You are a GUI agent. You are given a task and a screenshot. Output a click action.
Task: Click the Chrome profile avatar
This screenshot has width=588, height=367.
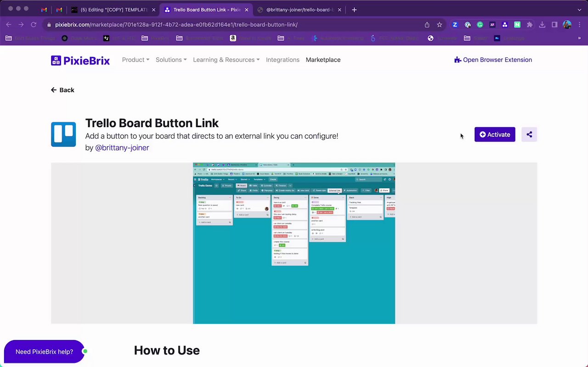[567, 25]
